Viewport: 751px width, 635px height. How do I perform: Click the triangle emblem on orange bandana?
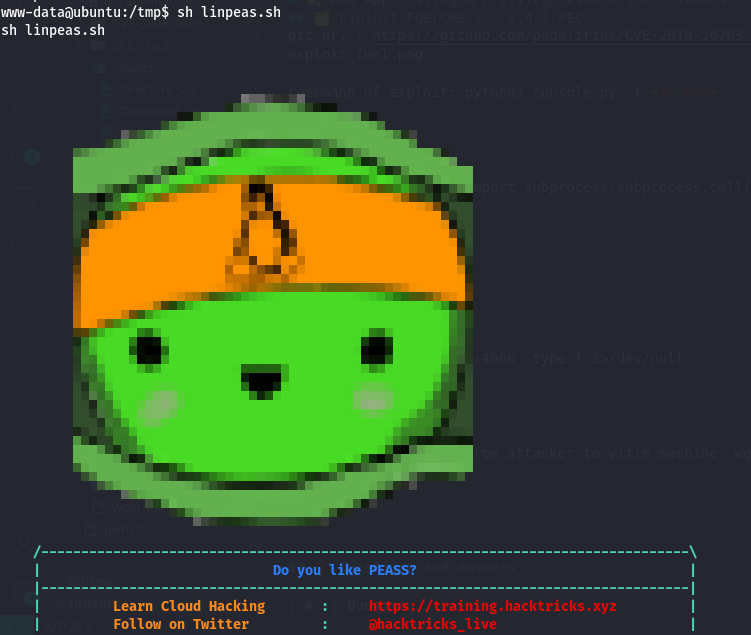(263, 238)
